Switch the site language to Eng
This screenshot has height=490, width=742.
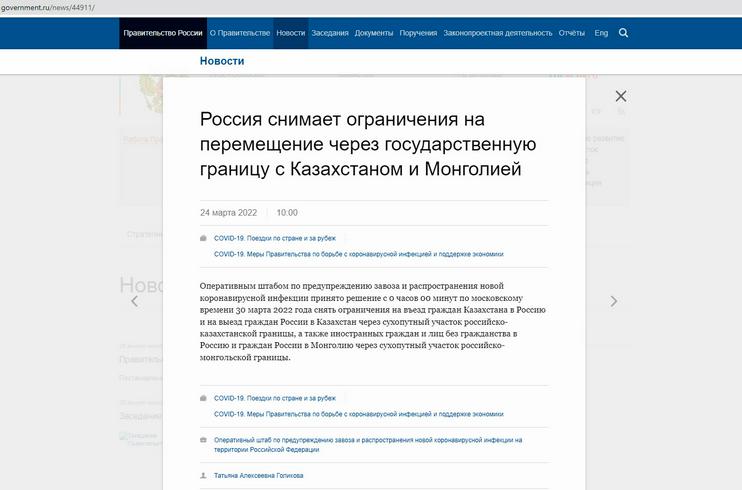[601, 33]
